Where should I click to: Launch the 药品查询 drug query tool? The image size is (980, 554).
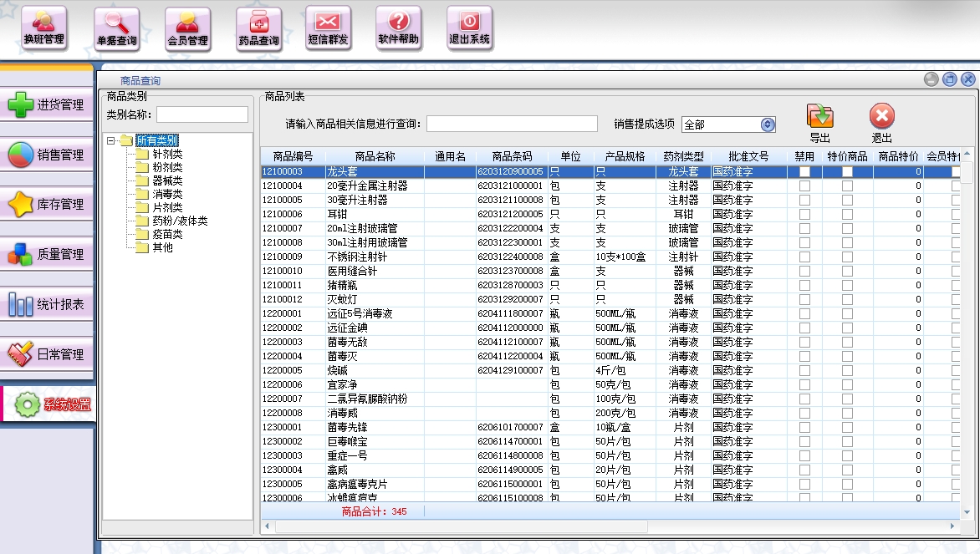pos(258,28)
